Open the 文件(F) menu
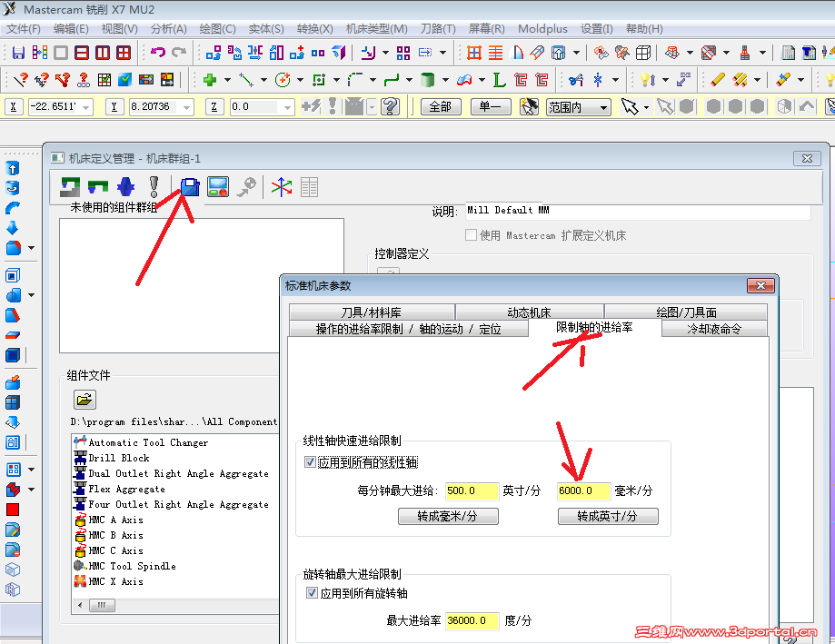 point(24,29)
